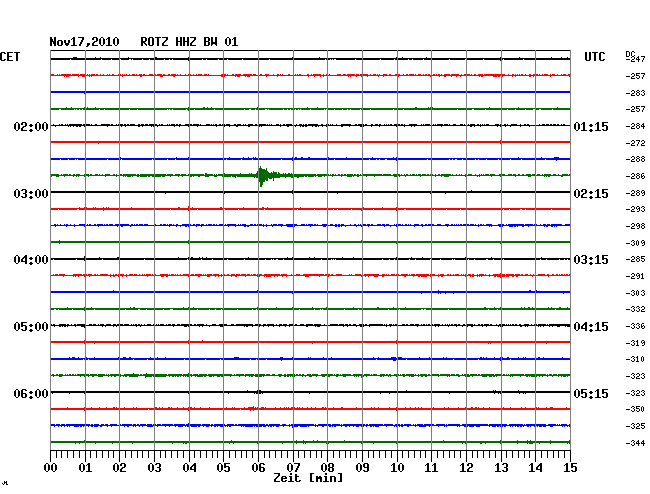Click the DC offset value -247

635,59
